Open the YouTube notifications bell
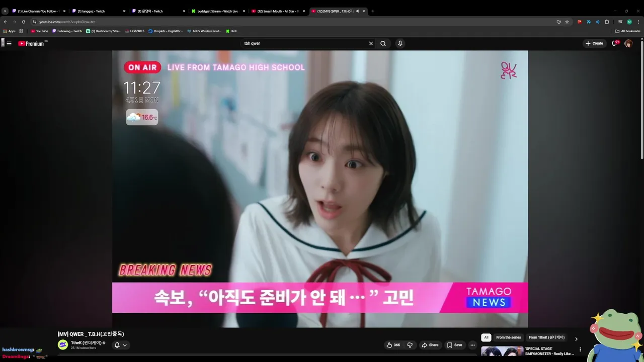This screenshot has width=644, height=362. click(x=614, y=44)
